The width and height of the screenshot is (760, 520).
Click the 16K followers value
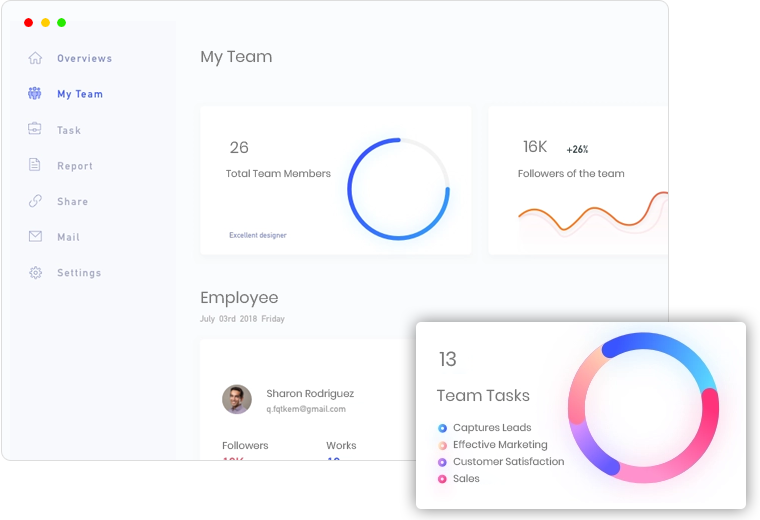click(535, 147)
